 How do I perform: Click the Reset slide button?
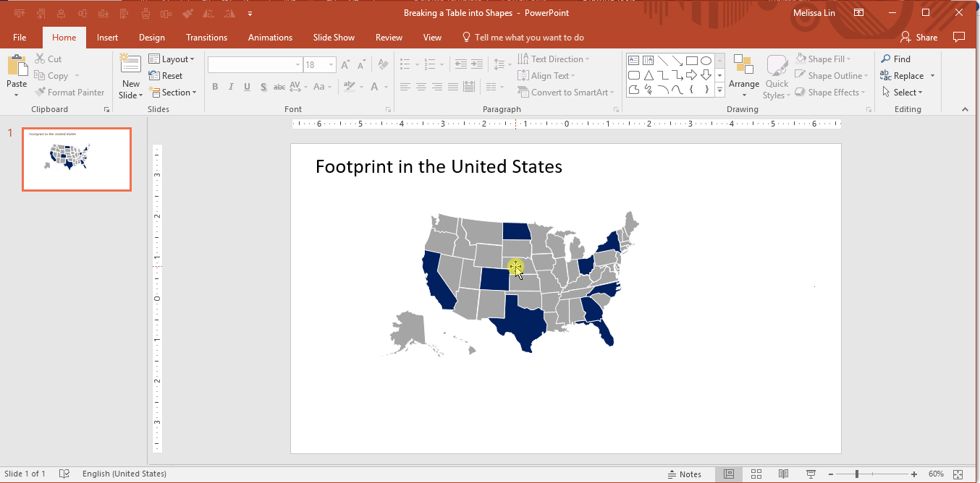(x=166, y=76)
